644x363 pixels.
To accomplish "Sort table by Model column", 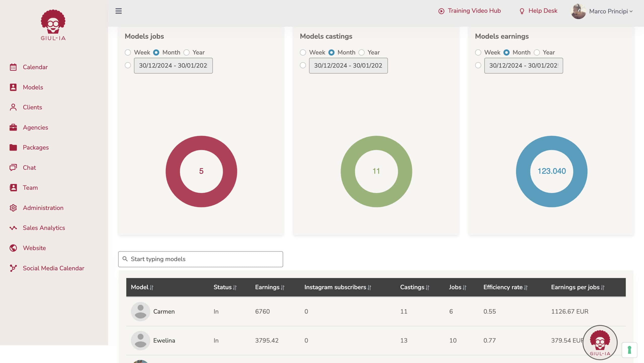I will [x=142, y=287].
